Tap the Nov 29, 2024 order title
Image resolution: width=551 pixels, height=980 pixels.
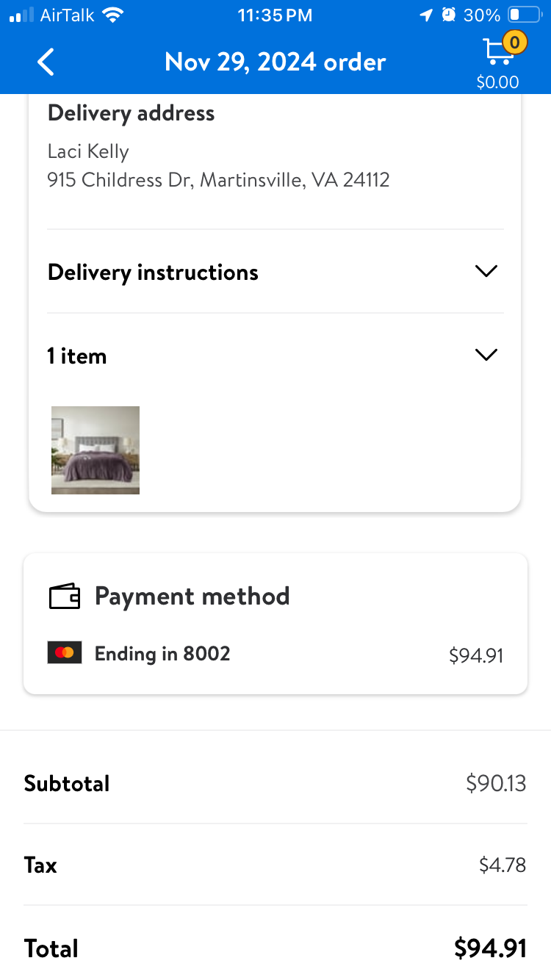(x=275, y=62)
